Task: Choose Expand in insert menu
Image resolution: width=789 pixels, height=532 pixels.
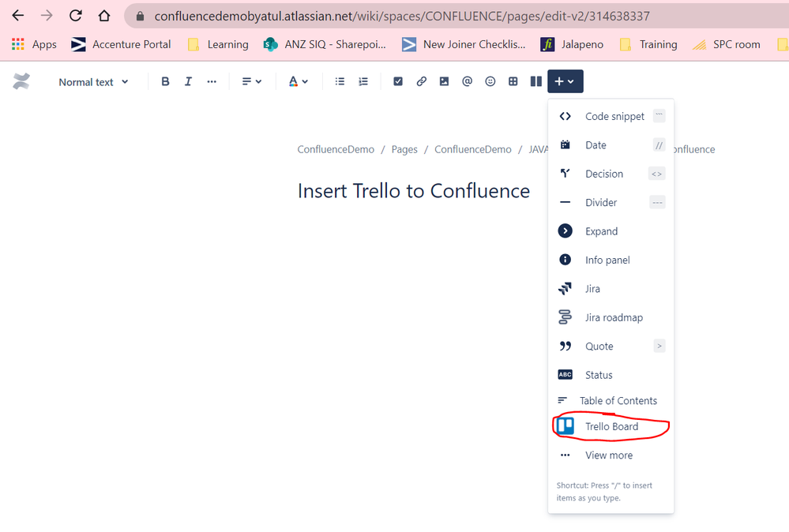Action: click(x=611, y=230)
